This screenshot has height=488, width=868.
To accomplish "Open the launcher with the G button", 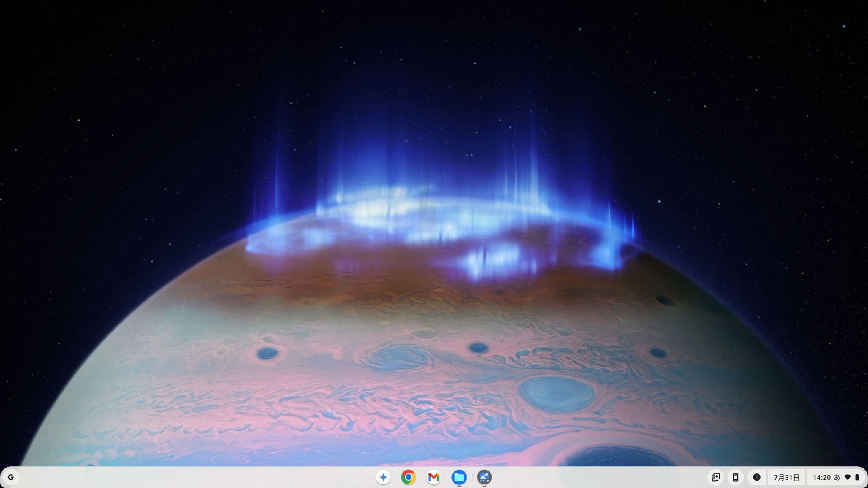I will 11,477.
